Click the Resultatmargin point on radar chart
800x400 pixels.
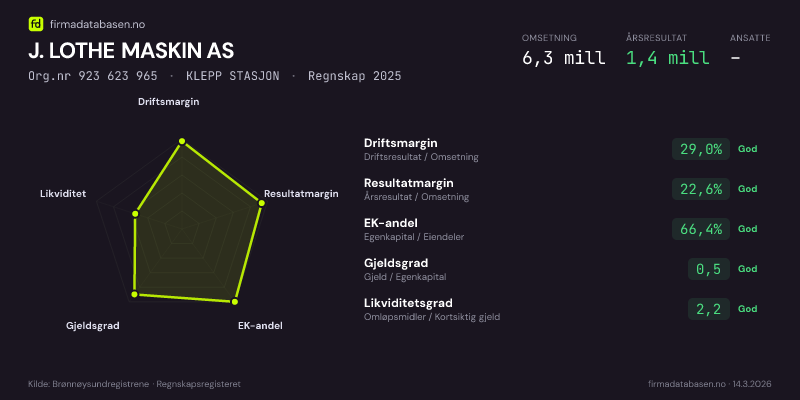(261, 203)
